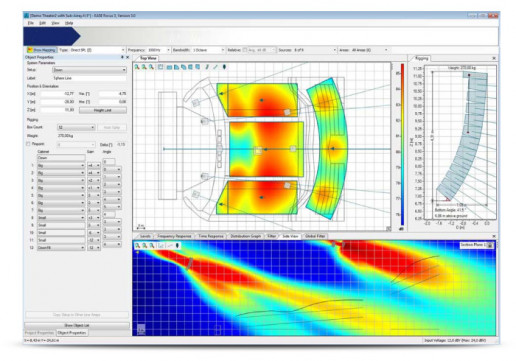Click the first zoom icon in Side View toolbar

pos(137,246)
